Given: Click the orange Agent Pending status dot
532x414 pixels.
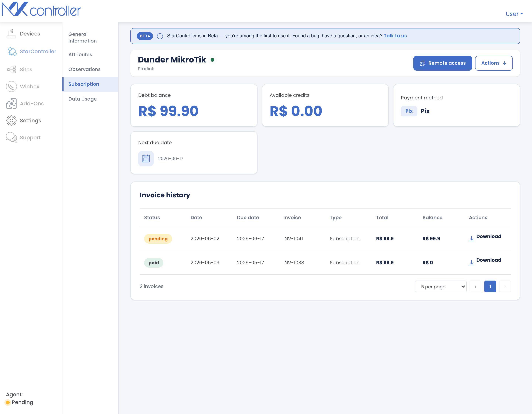Looking at the screenshot, I should point(8,402).
